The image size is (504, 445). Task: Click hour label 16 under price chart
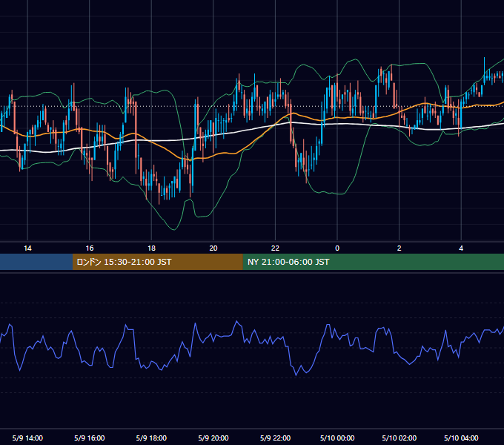coord(90,248)
